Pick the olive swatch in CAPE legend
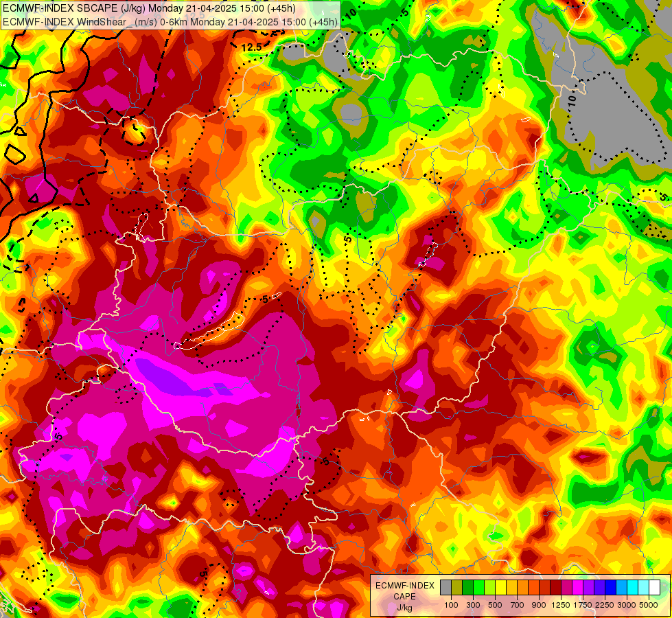The width and height of the screenshot is (672, 618). (x=457, y=587)
